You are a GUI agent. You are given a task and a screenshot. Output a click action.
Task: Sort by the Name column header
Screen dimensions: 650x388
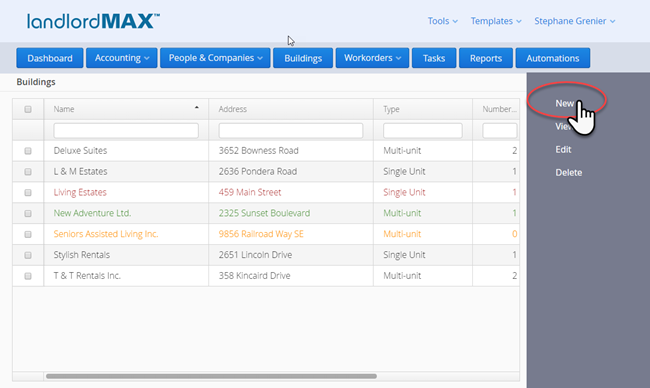click(x=126, y=109)
